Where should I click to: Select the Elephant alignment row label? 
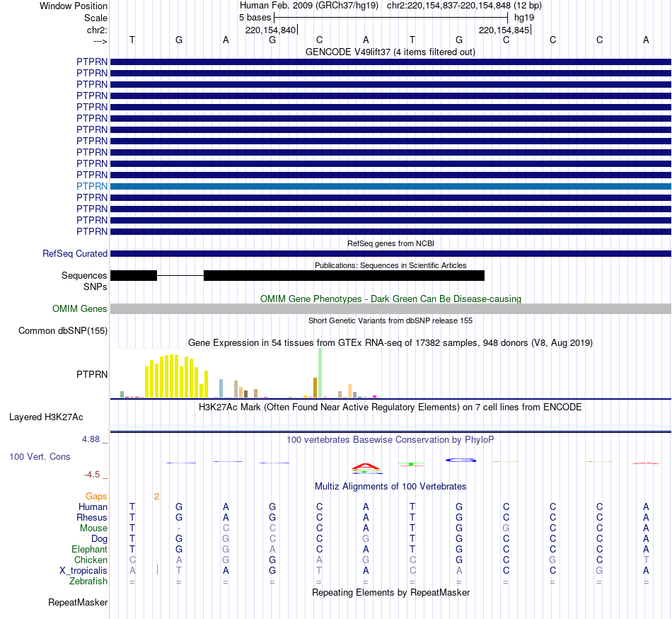(89, 550)
